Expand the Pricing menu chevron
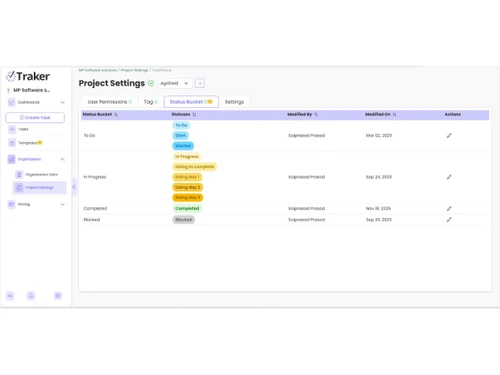This screenshot has height=375, width=500. pos(62,204)
